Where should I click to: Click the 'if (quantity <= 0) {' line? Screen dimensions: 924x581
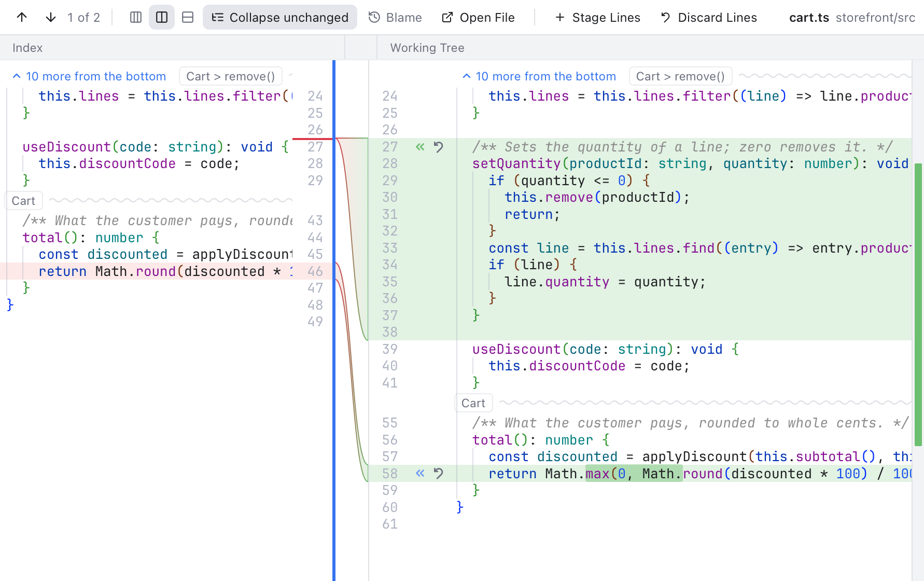pos(569,181)
